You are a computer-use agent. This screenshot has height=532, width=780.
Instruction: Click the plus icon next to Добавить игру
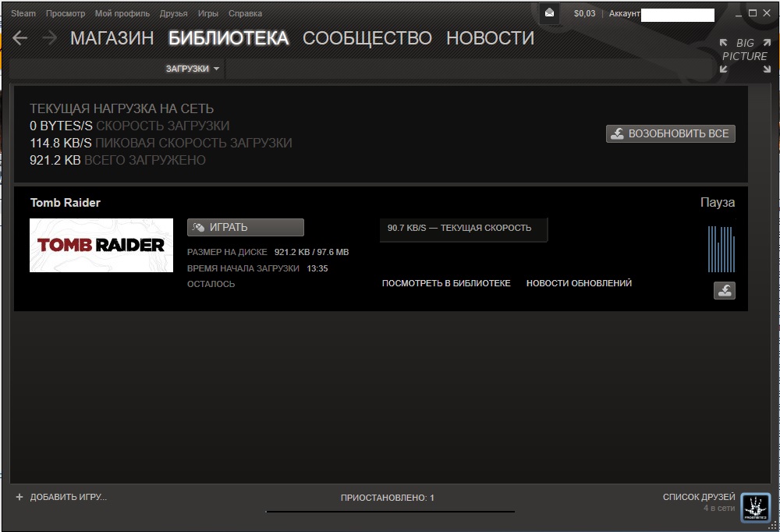click(x=19, y=497)
